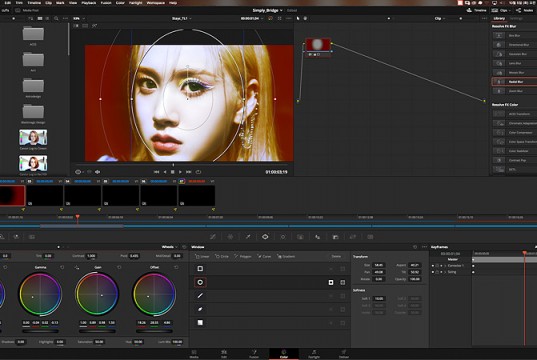
Task: Open the Wheels mode dropdown
Action: [170, 247]
